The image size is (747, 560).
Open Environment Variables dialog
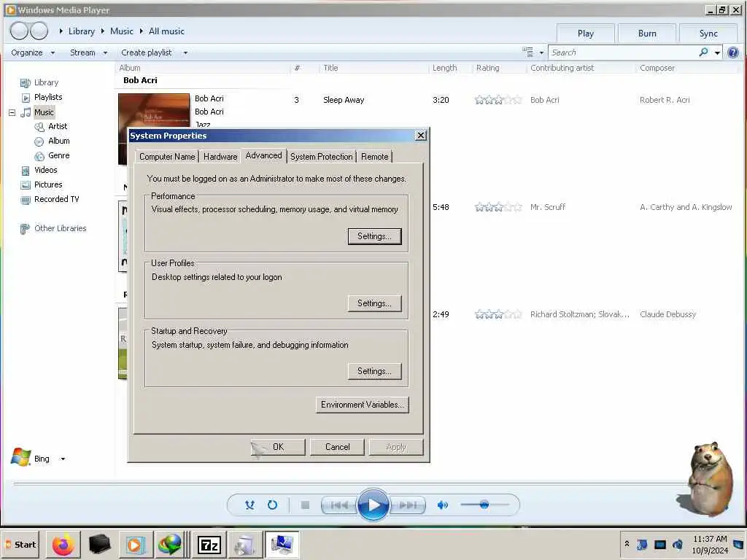click(362, 405)
